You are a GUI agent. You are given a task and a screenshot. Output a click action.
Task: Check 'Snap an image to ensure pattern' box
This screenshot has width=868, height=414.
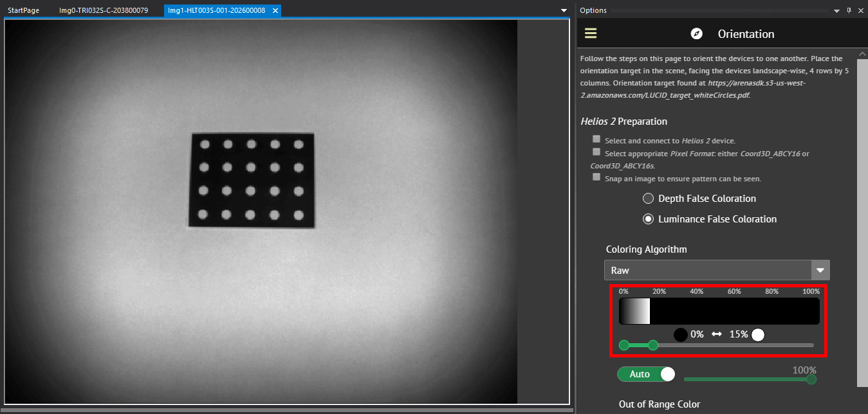point(597,177)
